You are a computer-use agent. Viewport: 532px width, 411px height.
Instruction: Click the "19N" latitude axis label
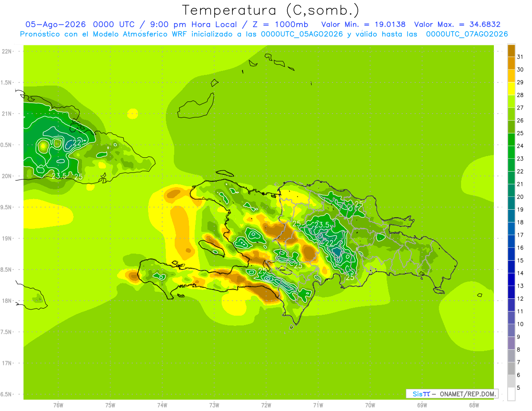pos(7,239)
